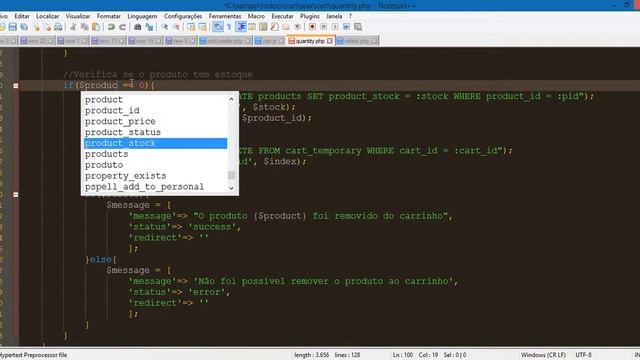Click Run Macro Multiple Times icon

click(347, 27)
